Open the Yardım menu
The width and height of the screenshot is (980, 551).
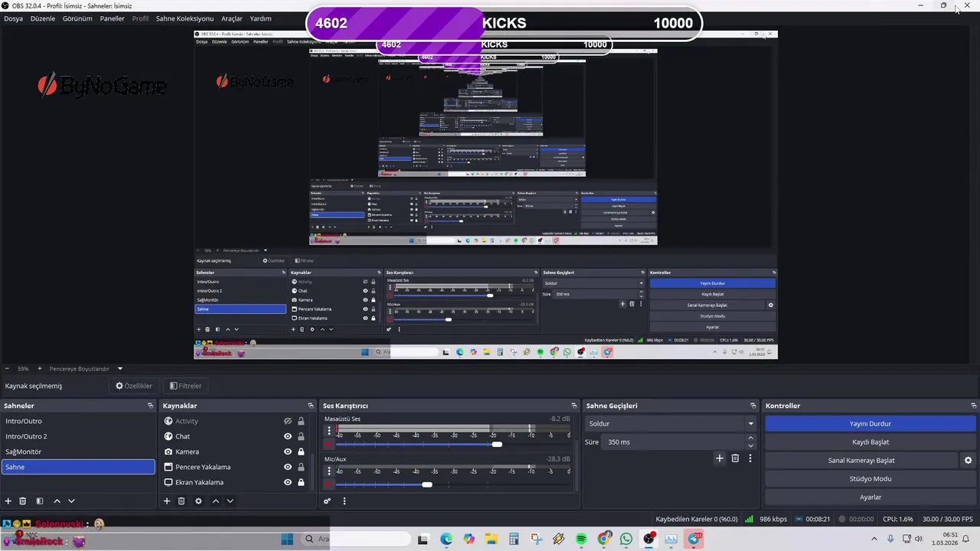coord(260,18)
